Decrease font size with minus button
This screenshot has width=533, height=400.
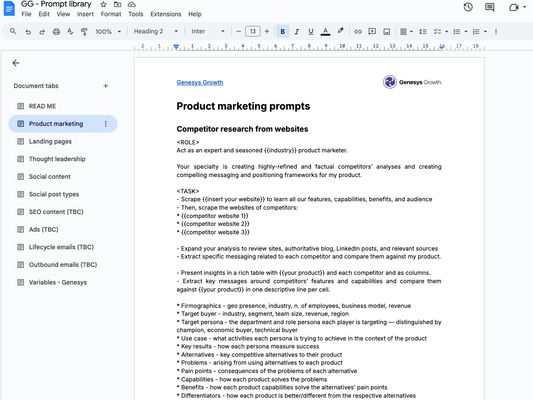tap(238, 32)
